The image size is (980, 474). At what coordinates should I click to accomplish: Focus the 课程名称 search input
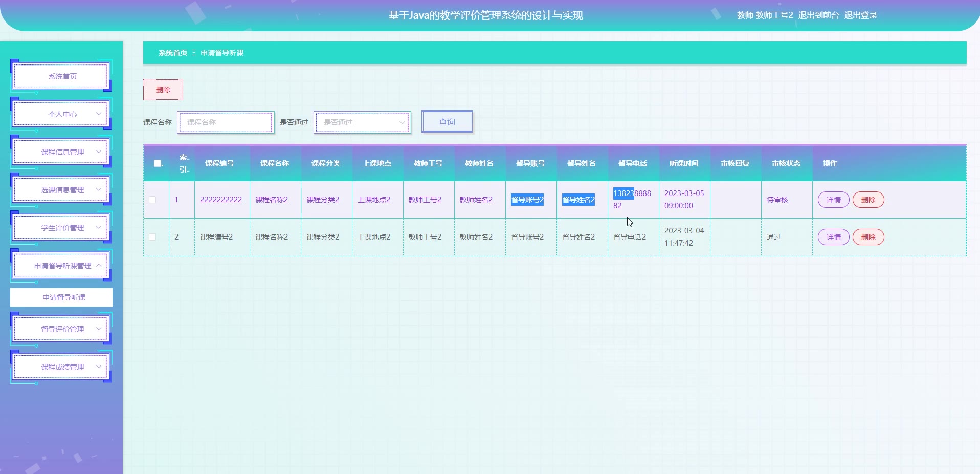coord(226,122)
